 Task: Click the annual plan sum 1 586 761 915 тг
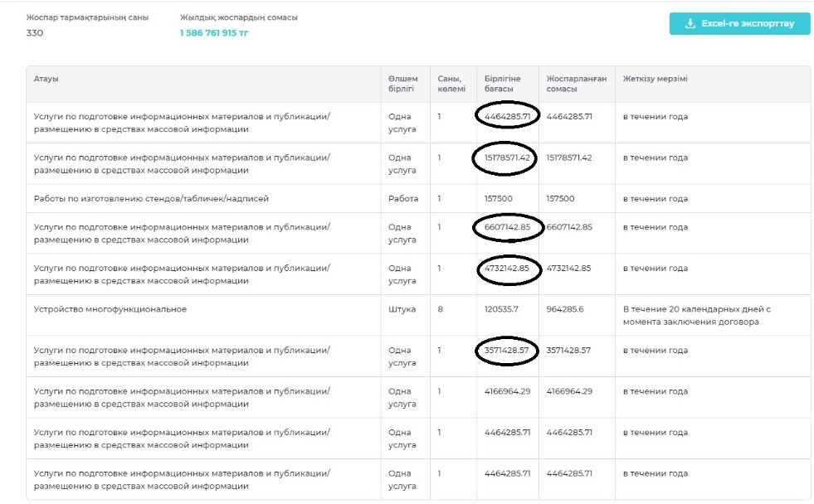point(214,33)
